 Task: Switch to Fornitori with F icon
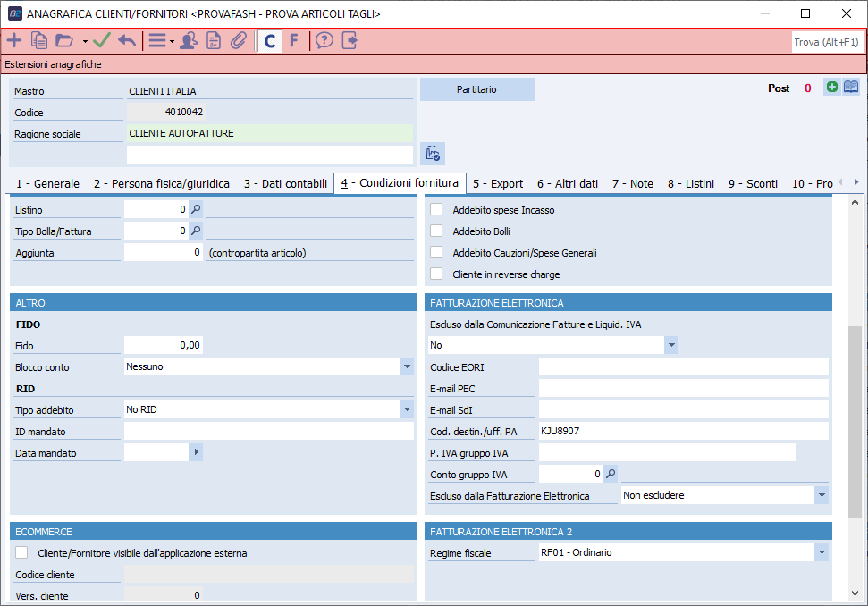pyautogui.click(x=293, y=41)
